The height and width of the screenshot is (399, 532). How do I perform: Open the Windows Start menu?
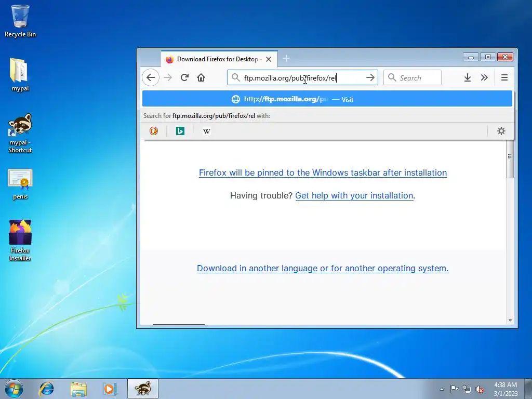pyautogui.click(x=14, y=389)
